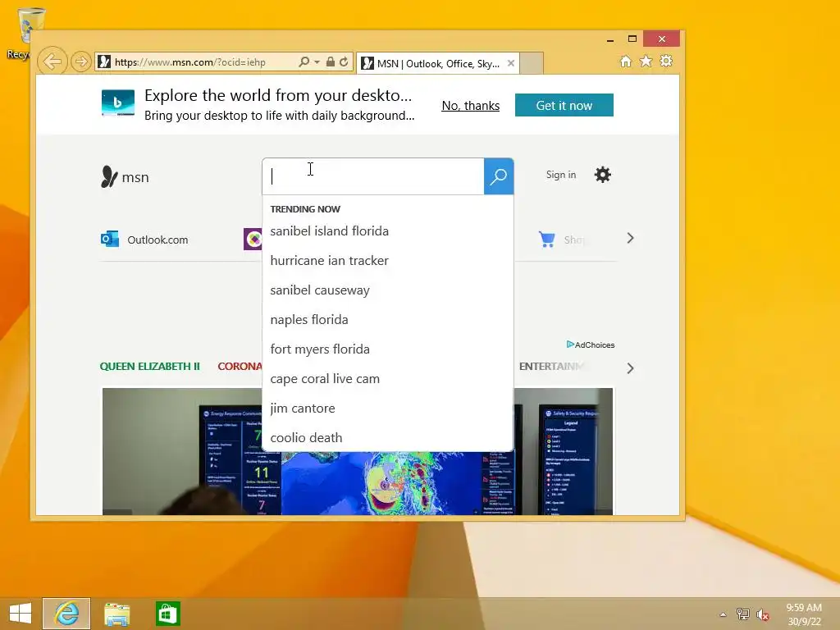This screenshot has height=630, width=840.
Task: Click inside the MSN search box
Action: click(373, 176)
